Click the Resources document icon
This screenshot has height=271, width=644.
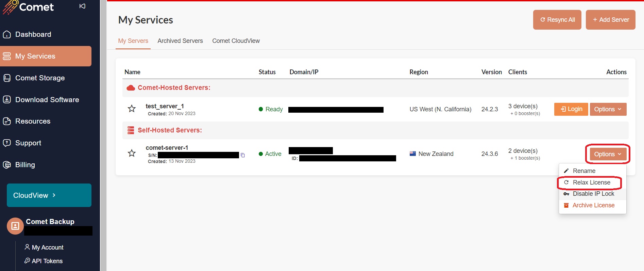[x=7, y=121]
